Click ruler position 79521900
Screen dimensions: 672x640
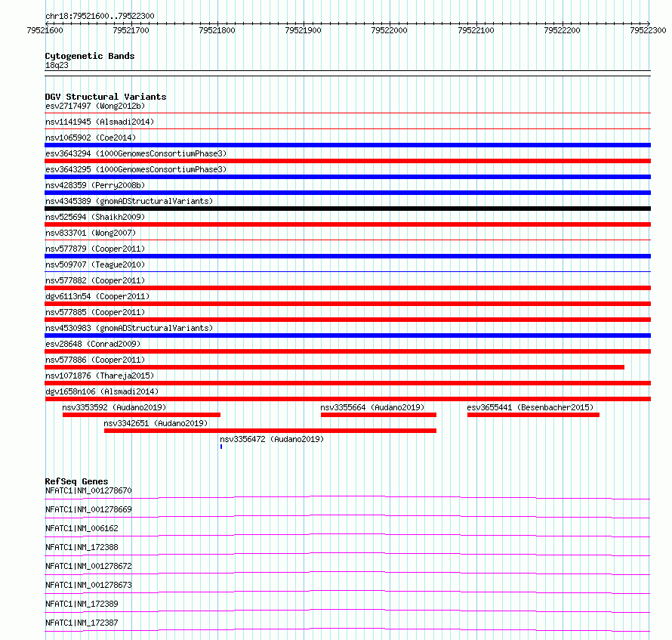304,30
